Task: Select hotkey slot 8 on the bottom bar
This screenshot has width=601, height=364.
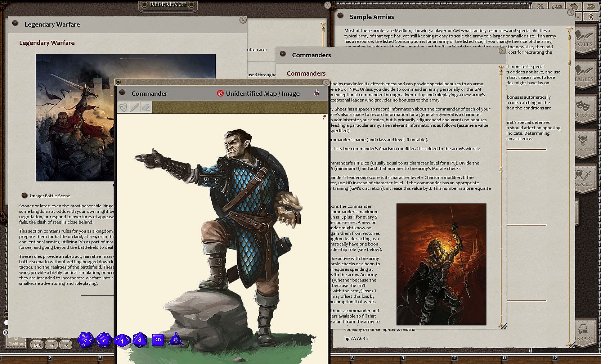Action: tap(352, 358)
